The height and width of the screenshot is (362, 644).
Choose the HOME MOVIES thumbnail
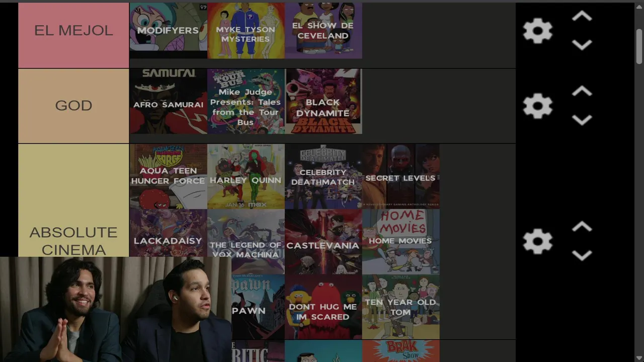click(x=401, y=241)
